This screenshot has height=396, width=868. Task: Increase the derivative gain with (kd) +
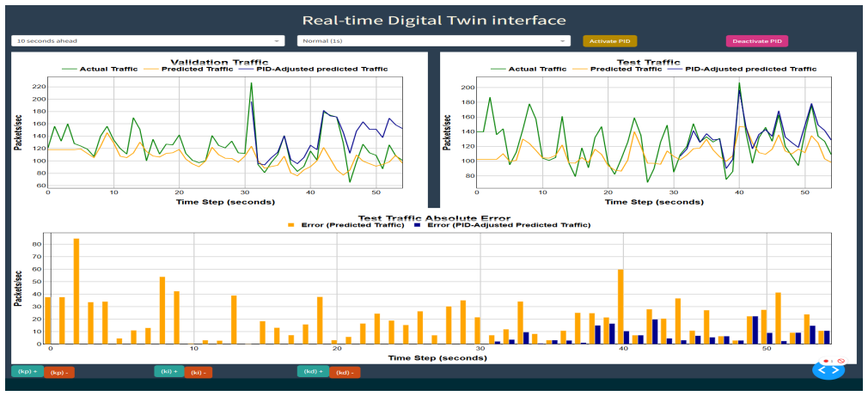click(314, 371)
